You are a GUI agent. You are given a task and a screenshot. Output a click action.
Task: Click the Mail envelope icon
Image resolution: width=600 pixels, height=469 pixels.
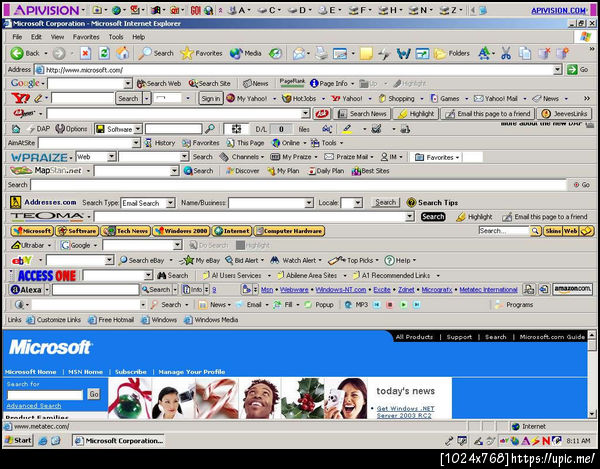298,53
